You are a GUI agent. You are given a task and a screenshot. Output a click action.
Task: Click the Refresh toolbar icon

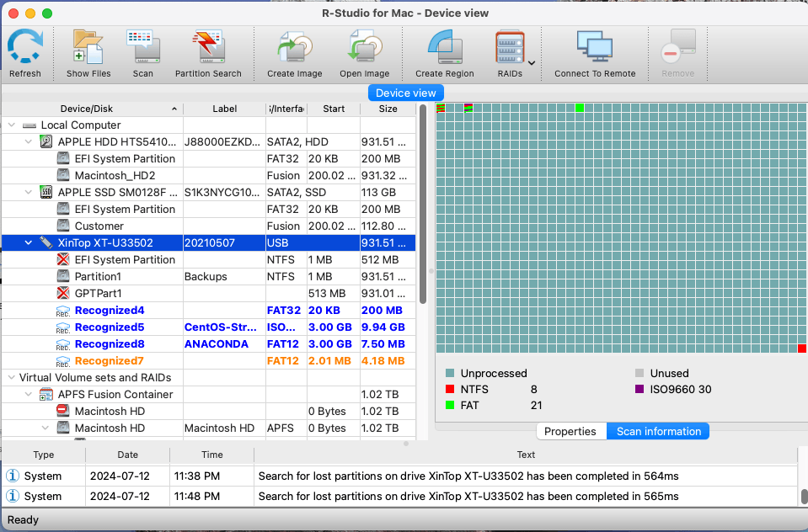pos(24,47)
